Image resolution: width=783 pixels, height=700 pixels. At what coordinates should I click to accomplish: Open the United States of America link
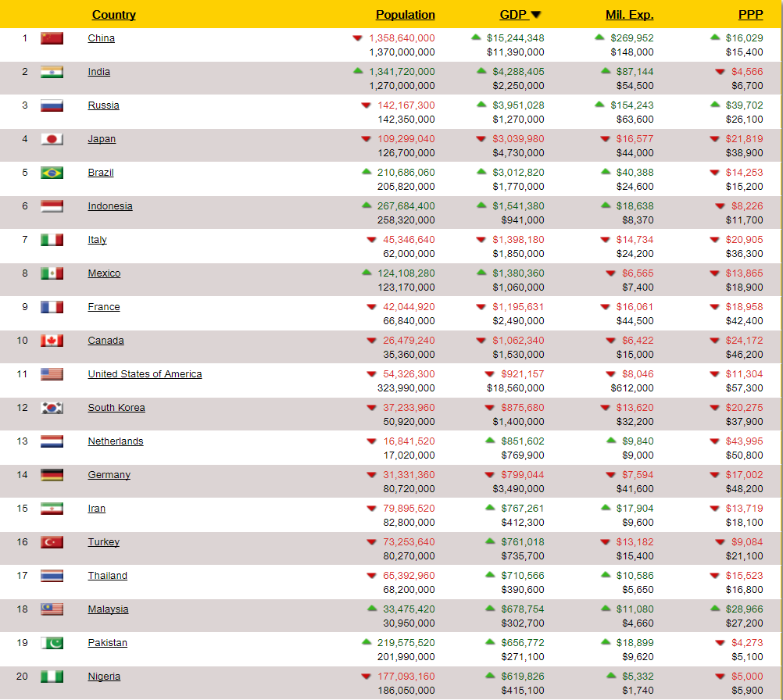pyautogui.click(x=145, y=373)
